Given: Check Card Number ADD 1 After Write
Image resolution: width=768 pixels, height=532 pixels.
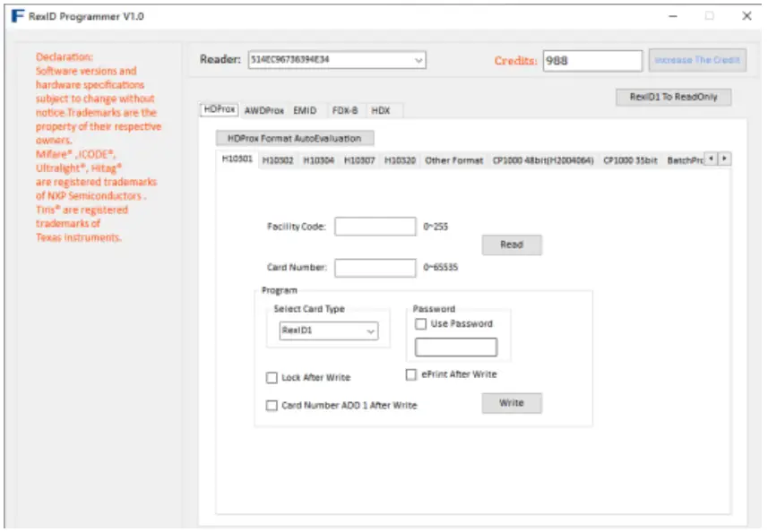Looking at the screenshot, I should [x=272, y=406].
